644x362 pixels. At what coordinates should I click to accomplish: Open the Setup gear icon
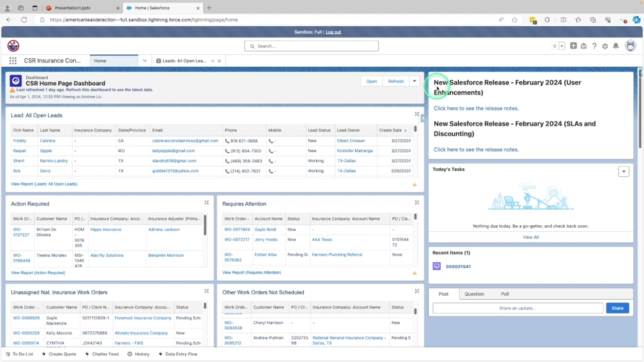(605, 46)
